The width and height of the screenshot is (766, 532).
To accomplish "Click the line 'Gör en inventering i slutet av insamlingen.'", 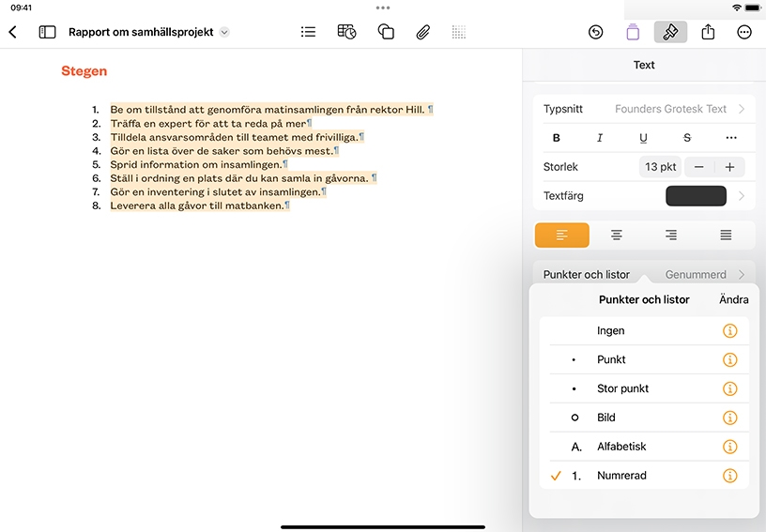I will [215, 191].
